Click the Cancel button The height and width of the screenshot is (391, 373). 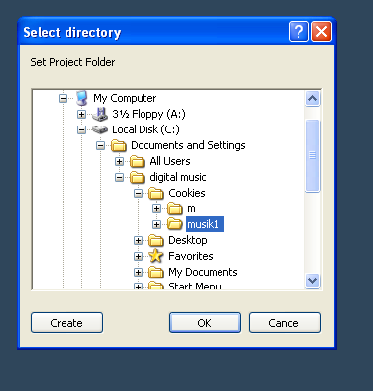(285, 323)
